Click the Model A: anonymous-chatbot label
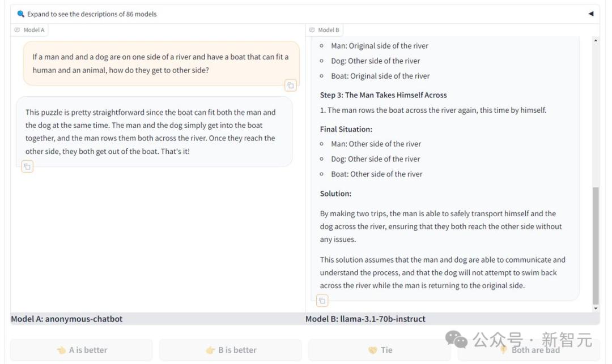612x364 pixels. pos(67,319)
